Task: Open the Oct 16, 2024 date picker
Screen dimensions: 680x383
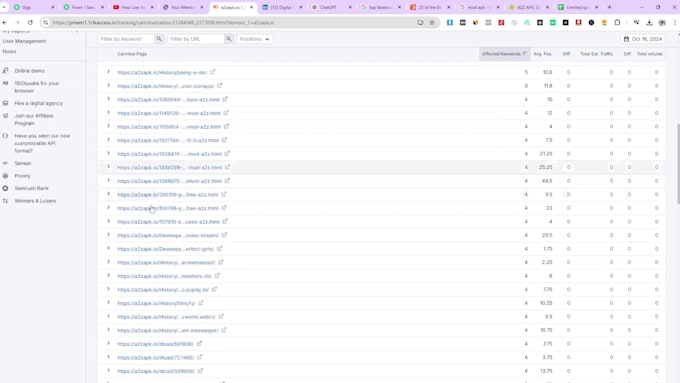Action: [x=643, y=39]
